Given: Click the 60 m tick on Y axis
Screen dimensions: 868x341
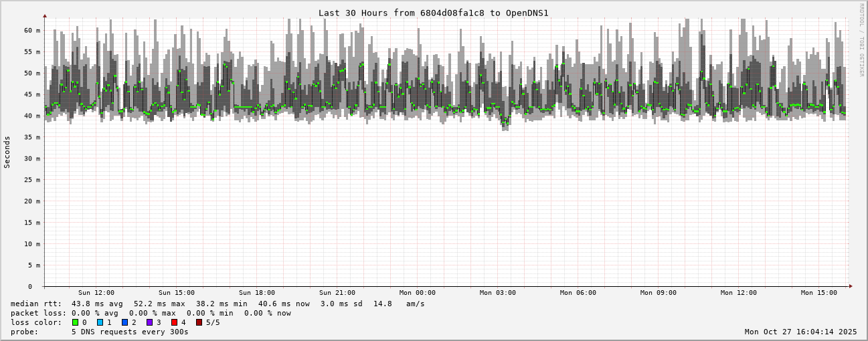Looking at the screenshot, I should (x=32, y=30).
